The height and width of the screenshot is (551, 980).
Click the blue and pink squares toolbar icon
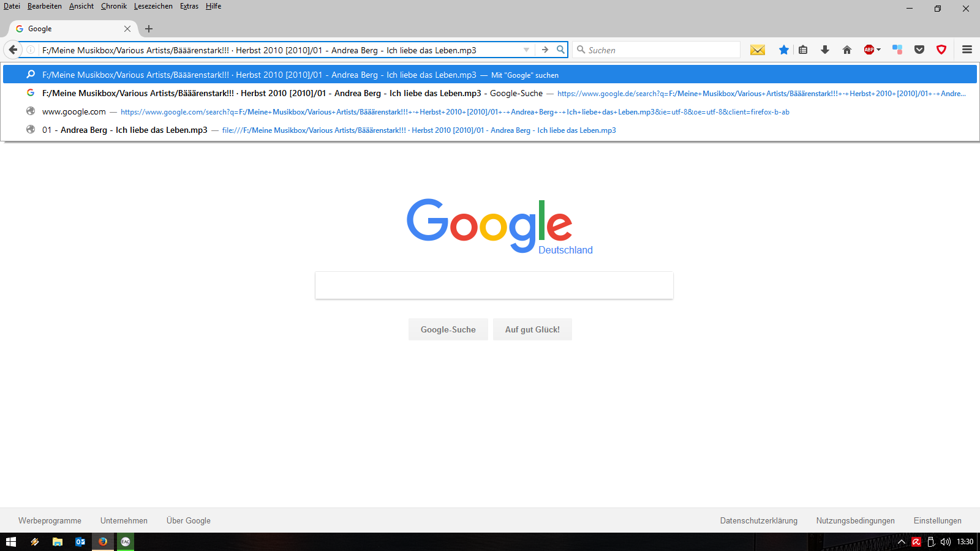point(897,50)
